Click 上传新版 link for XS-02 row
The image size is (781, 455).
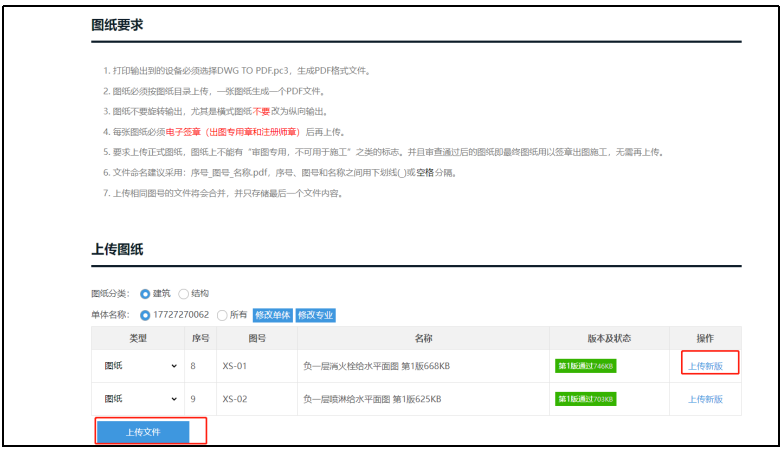point(705,399)
